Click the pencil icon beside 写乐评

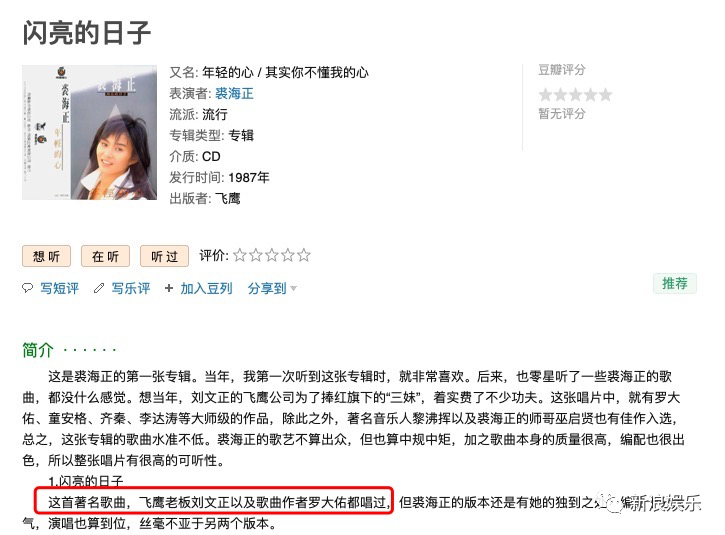pos(99,288)
